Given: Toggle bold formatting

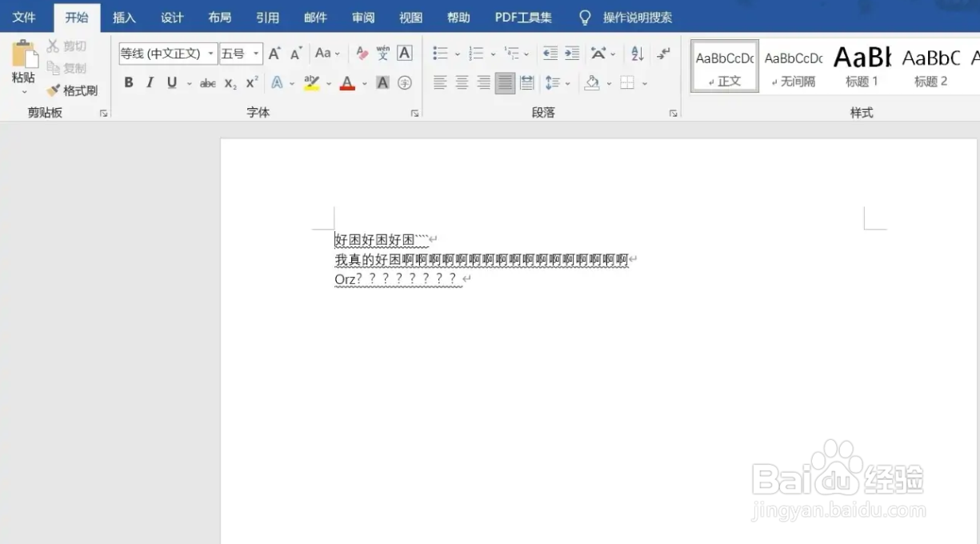Looking at the screenshot, I should tap(129, 82).
